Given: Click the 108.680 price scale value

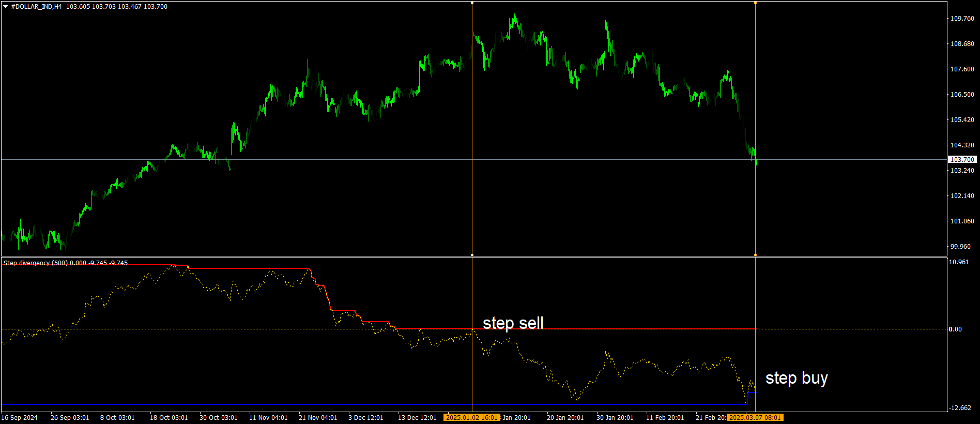Looking at the screenshot, I should (x=962, y=44).
